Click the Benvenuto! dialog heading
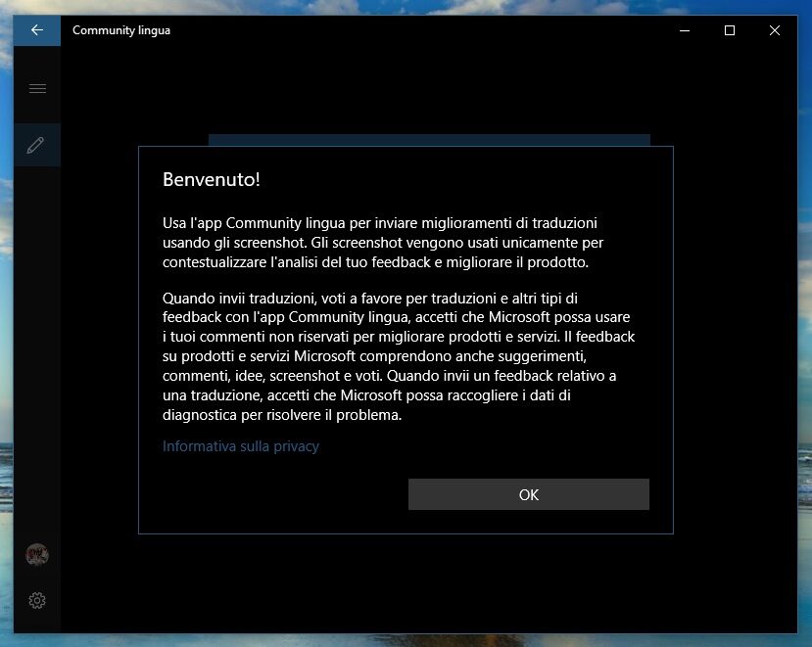 (212, 179)
